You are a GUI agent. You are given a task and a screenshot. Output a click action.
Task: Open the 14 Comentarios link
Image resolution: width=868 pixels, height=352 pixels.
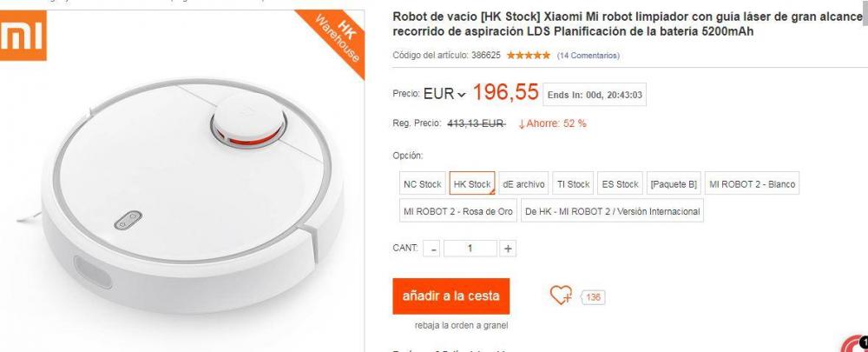pos(588,56)
